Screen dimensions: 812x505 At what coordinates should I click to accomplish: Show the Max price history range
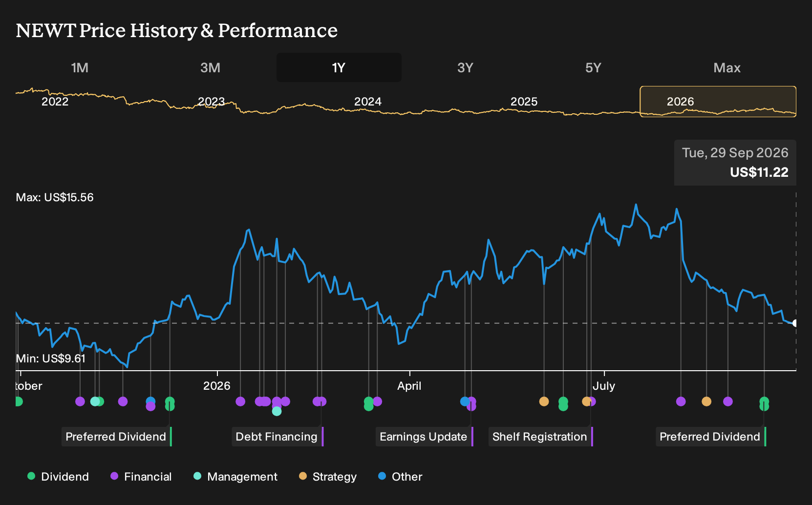click(727, 67)
